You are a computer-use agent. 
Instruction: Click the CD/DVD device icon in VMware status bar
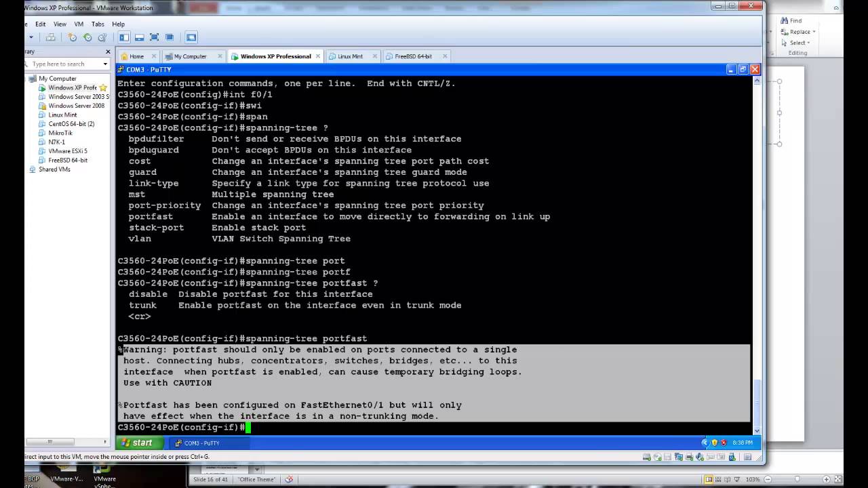point(658,457)
